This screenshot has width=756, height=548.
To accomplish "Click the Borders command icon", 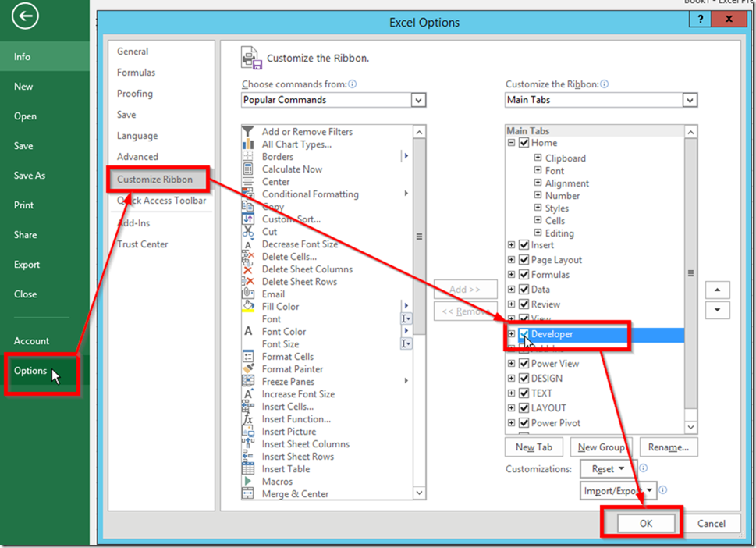I will (248, 156).
